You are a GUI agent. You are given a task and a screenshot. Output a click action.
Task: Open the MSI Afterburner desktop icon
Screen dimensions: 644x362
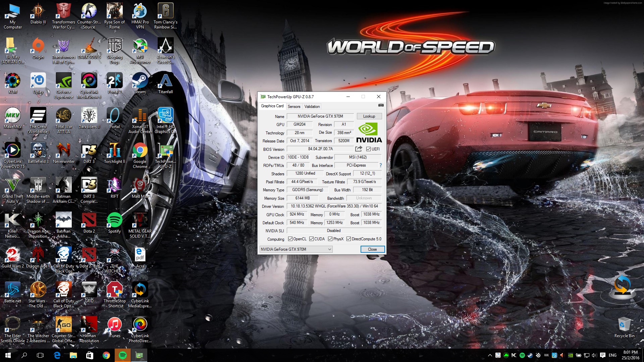[140, 51]
